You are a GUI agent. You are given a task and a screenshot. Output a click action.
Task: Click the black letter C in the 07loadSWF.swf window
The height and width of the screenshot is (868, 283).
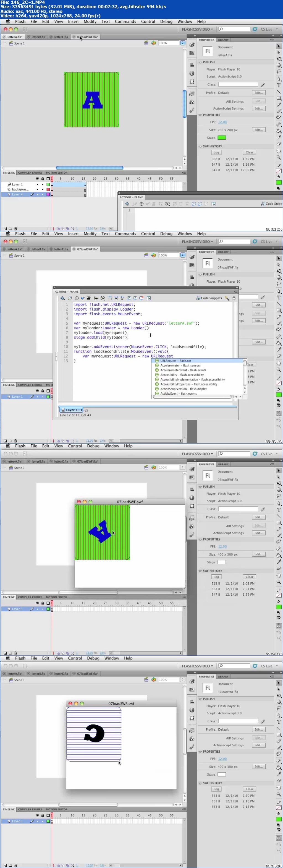coord(94,733)
